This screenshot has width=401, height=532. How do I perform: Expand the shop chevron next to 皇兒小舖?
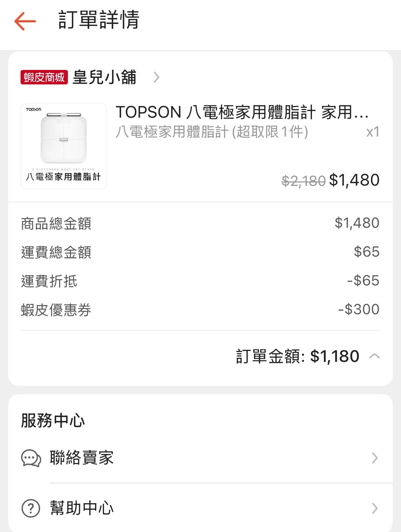point(157,77)
